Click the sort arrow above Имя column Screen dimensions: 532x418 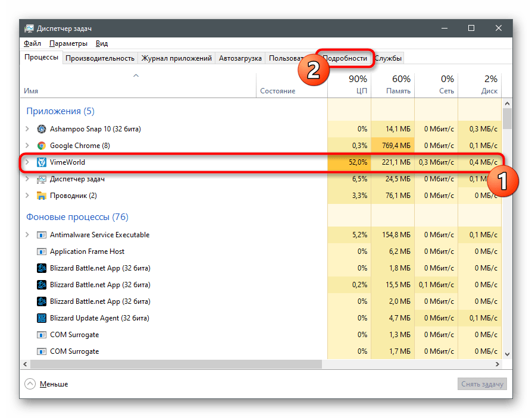[136, 76]
